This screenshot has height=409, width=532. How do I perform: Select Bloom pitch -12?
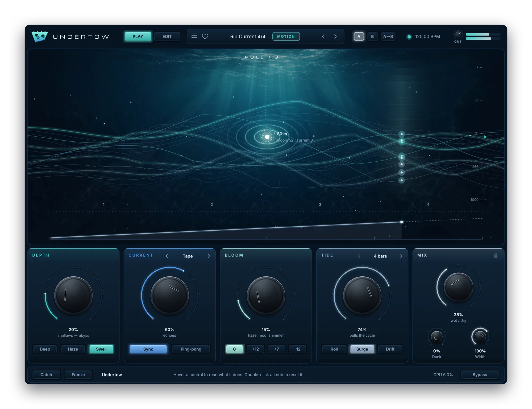(297, 349)
